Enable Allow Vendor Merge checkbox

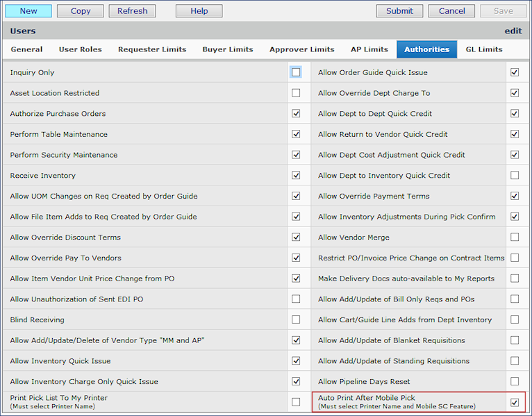[x=515, y=238]
